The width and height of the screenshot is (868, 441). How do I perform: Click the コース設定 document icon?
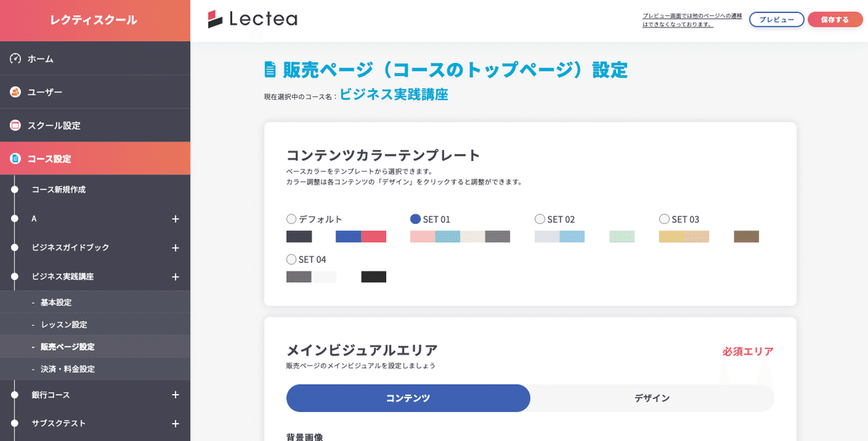point(15,159)
